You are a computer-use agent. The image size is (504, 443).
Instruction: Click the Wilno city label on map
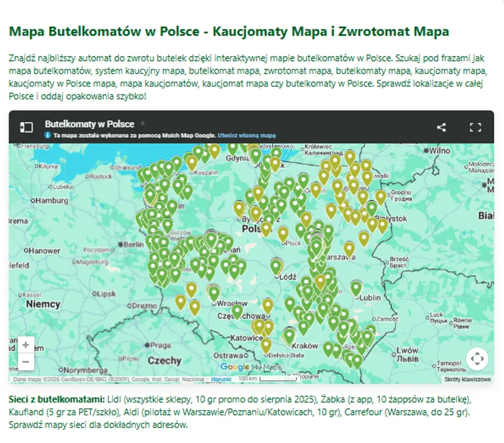(437, 150)
